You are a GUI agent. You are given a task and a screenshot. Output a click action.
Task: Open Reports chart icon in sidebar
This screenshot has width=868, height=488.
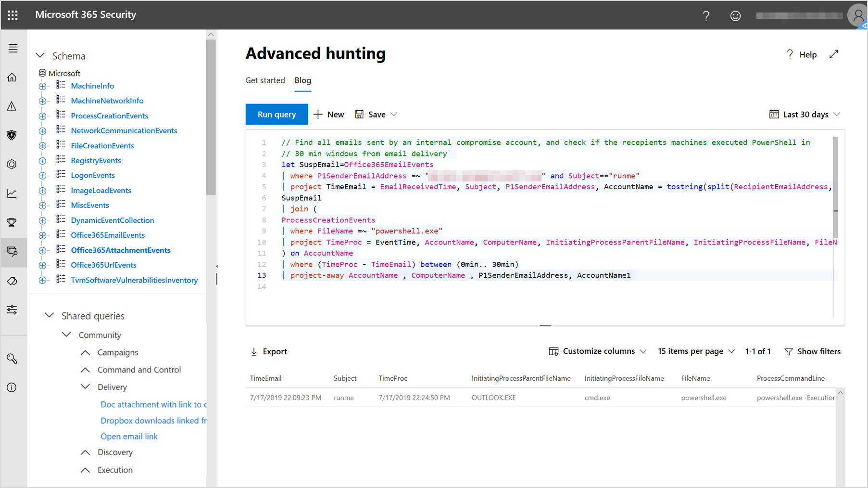coord(12,193)
